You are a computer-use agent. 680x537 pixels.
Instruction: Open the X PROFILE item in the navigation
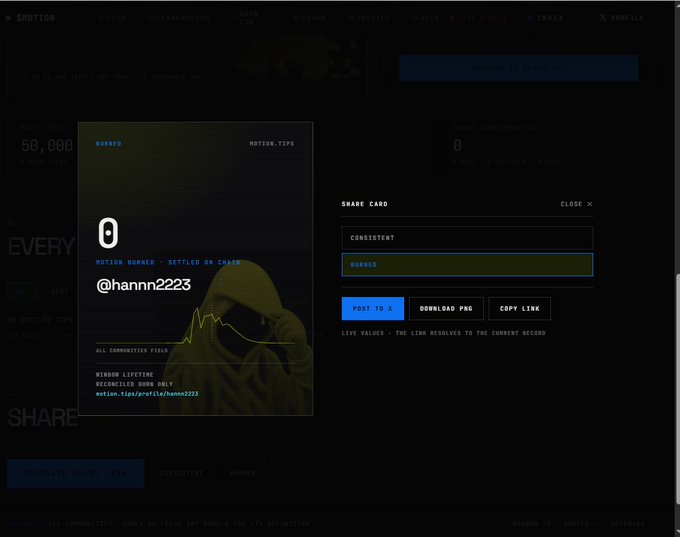pyautogui.click(x=622, y=18)
